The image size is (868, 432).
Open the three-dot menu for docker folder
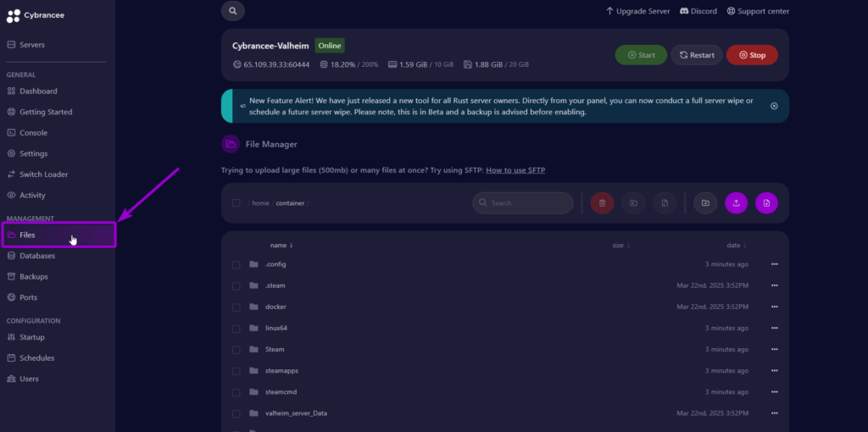775,307
